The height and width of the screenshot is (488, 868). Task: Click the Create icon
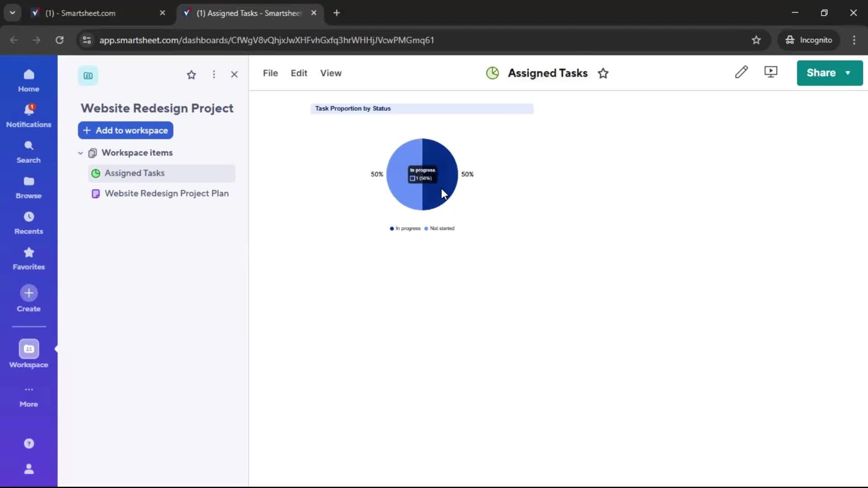tap(28, 293)
